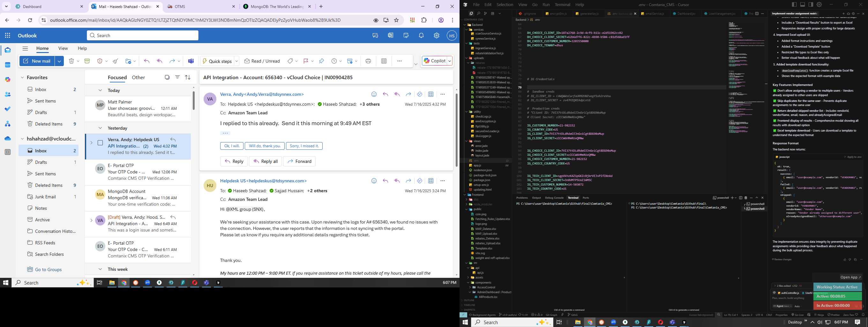The width and height of the screenshot is (868, 327).
Task: Open the Outlook Settings gear icon
Action: click(x=436, y=35)
